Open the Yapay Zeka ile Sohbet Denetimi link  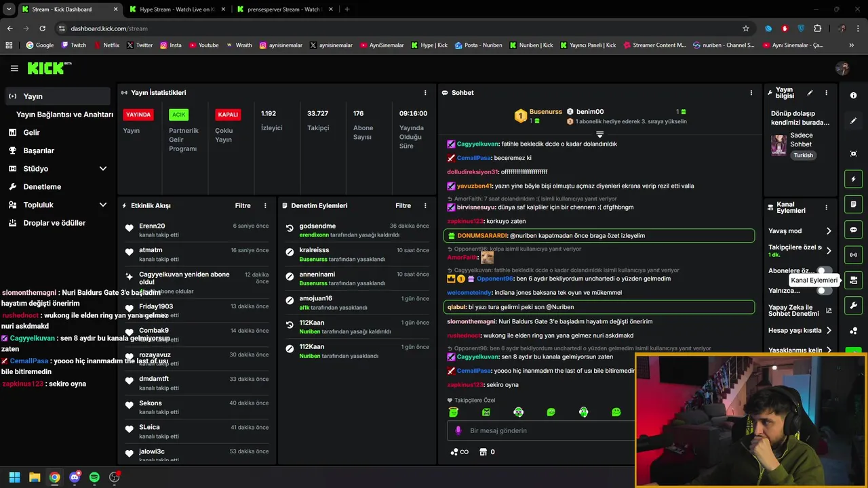tap(794, 310)
